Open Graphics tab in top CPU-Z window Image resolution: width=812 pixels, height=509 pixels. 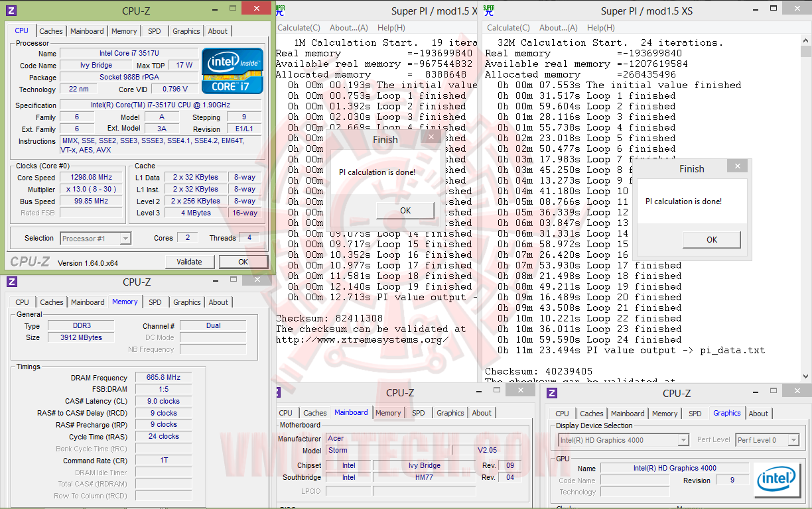tap(186, 31)
